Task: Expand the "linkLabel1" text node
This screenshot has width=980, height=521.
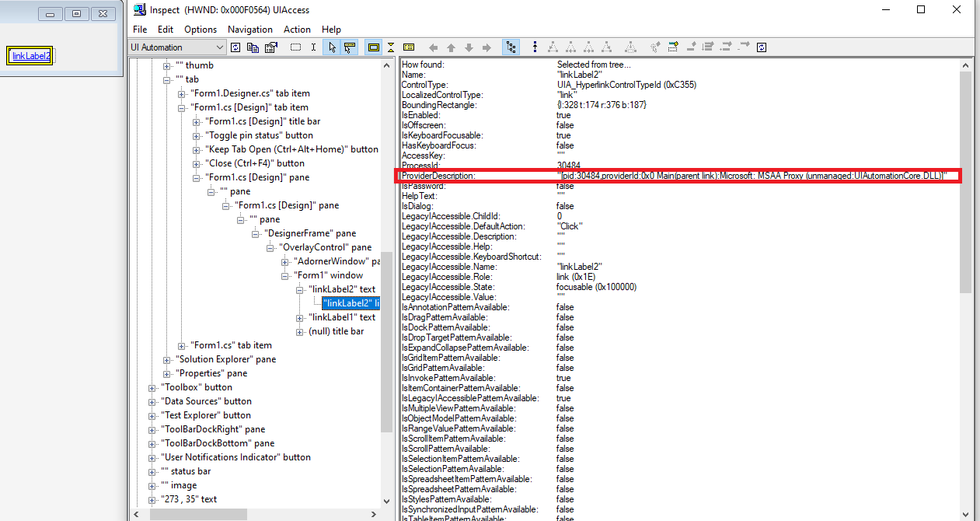Action: 300,317
